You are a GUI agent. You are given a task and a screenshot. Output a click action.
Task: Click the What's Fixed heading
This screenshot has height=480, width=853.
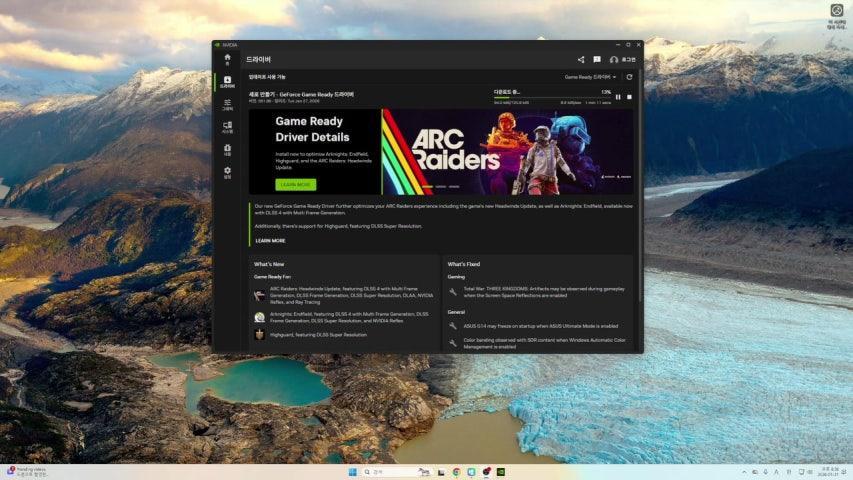point(463,264)
